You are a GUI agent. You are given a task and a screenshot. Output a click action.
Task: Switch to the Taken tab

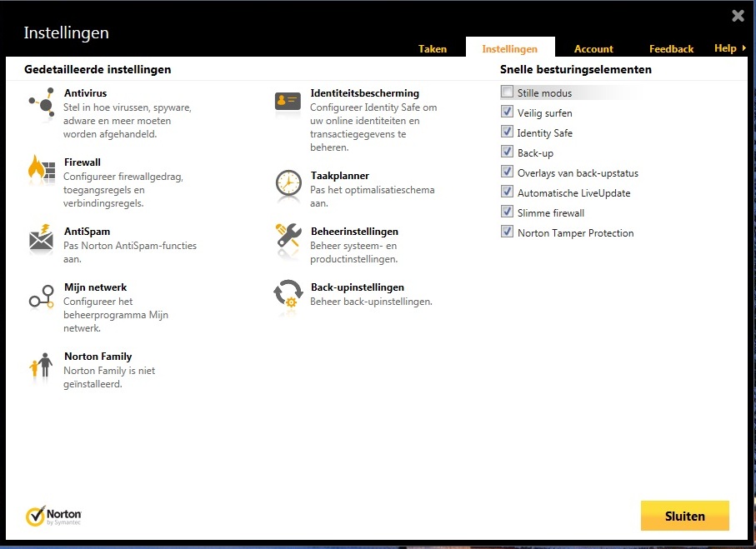tap(433, 48)
